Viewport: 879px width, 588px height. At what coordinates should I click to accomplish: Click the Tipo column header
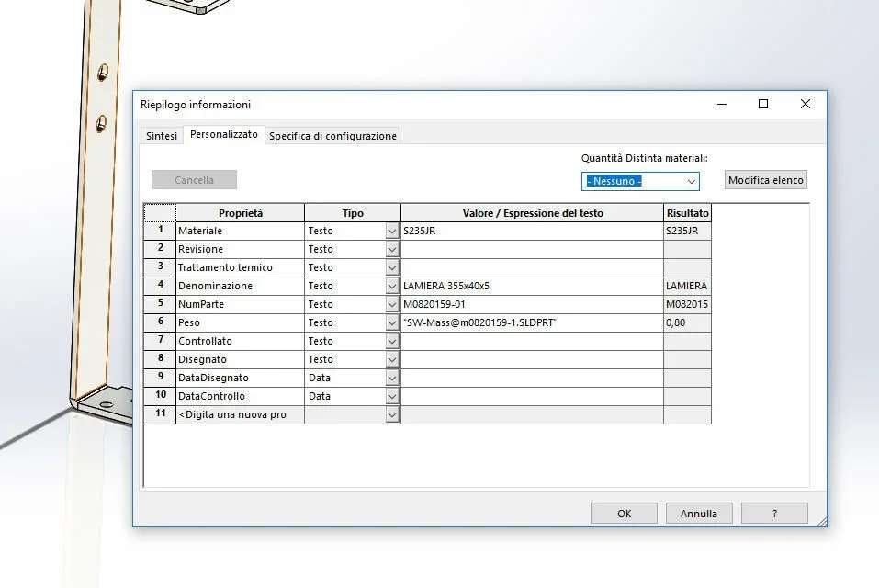tap(353, 213)
